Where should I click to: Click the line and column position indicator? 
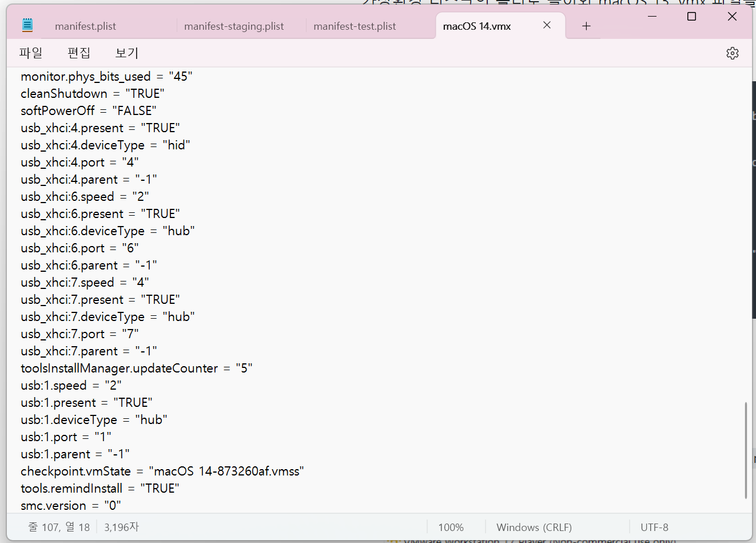(59, 528)
